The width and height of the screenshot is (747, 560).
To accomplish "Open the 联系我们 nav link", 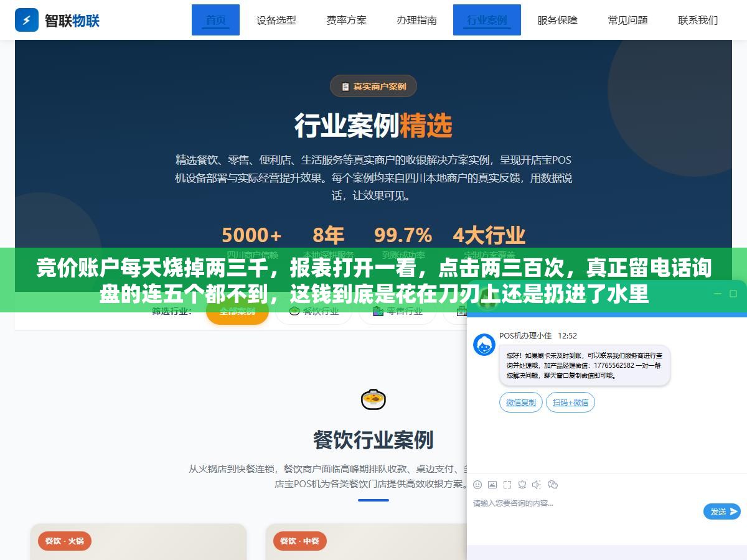I will click(698, 20).
